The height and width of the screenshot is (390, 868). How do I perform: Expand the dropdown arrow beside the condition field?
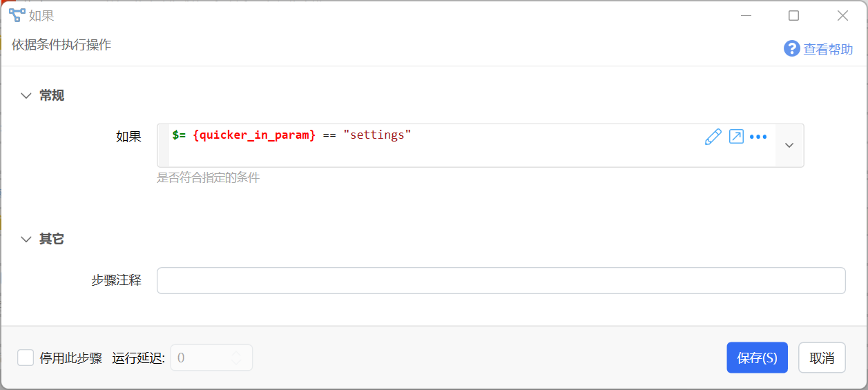coord(790,145)
